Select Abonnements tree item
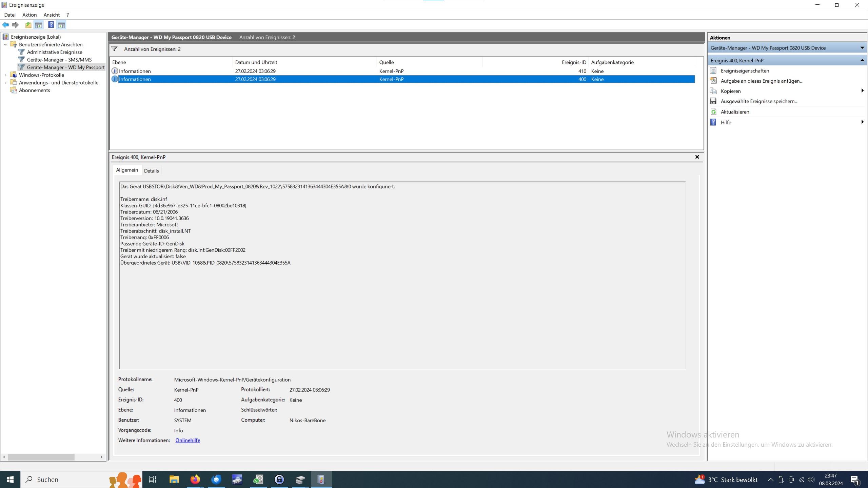Screen dimensions: 868x488 (x=34, y=90)
